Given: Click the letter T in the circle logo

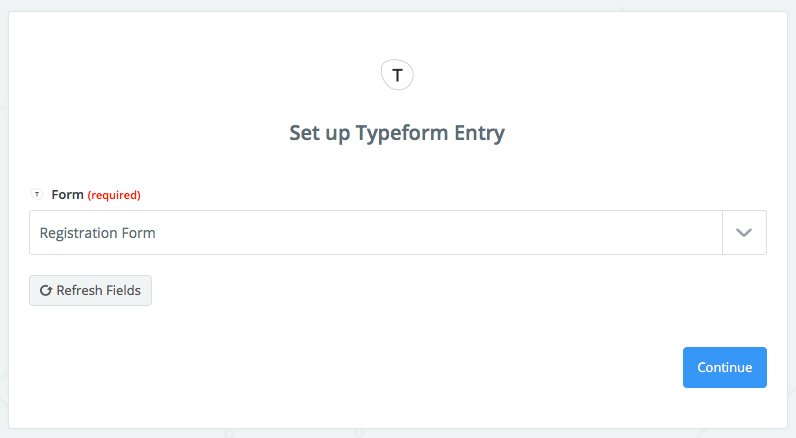Looking at the screenshot, I should [397, 75].
